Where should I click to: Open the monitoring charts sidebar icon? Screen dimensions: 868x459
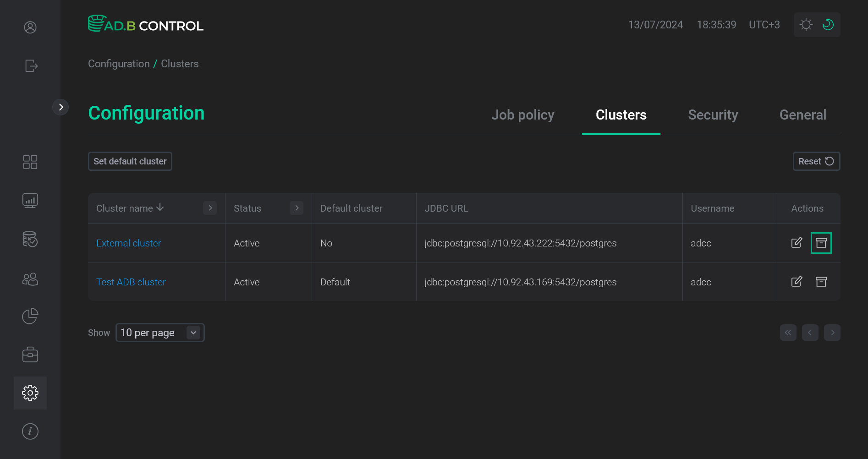(30, 200)
